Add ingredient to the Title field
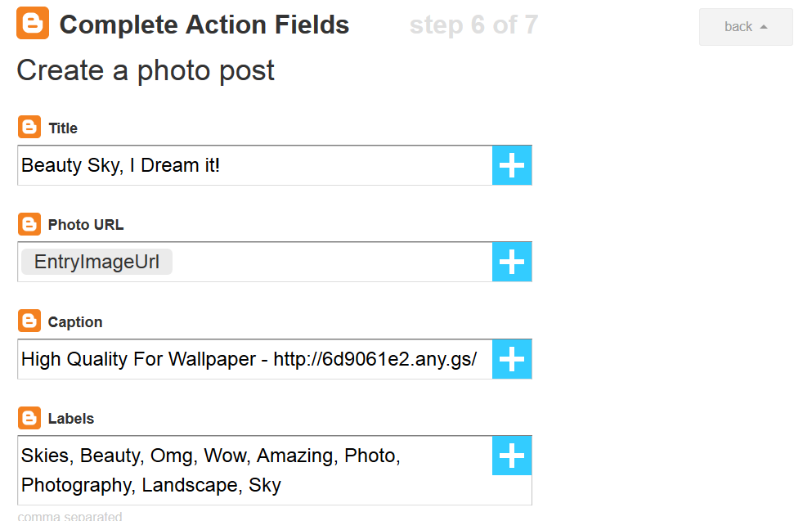 (x=512, y=165)
